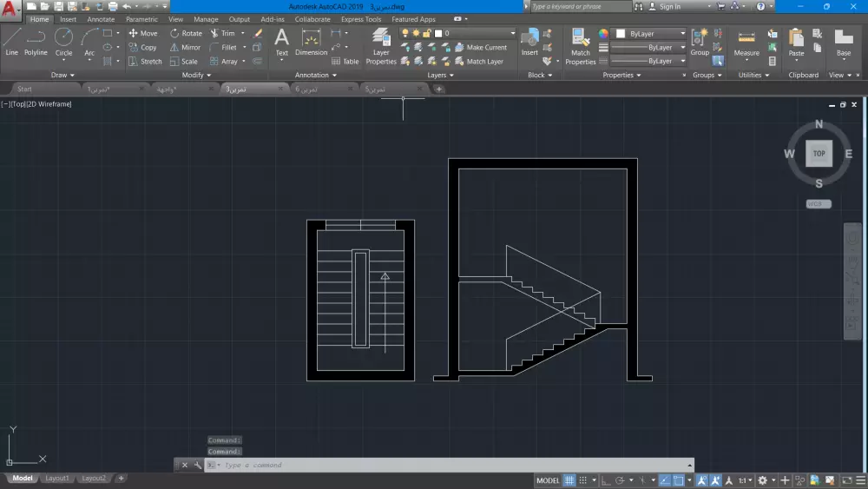Image resolution: width=868 pixels, height=489 pixels.
Task: Toggle clean screen mode
Action: 847,480
